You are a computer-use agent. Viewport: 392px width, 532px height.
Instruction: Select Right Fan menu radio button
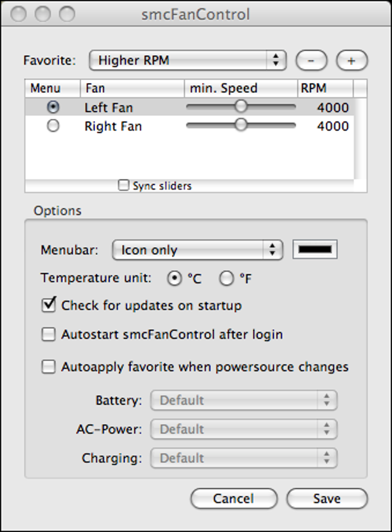click(53, 126)
